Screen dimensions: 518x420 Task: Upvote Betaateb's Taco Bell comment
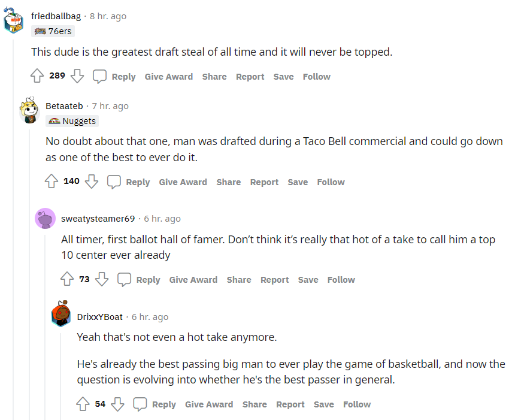click(52, 182)
